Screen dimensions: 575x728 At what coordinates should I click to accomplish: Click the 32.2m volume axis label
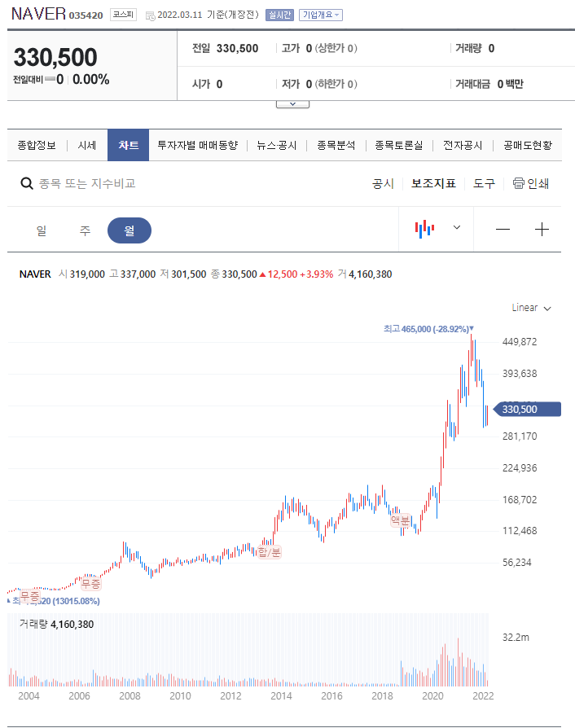(516, 637)
